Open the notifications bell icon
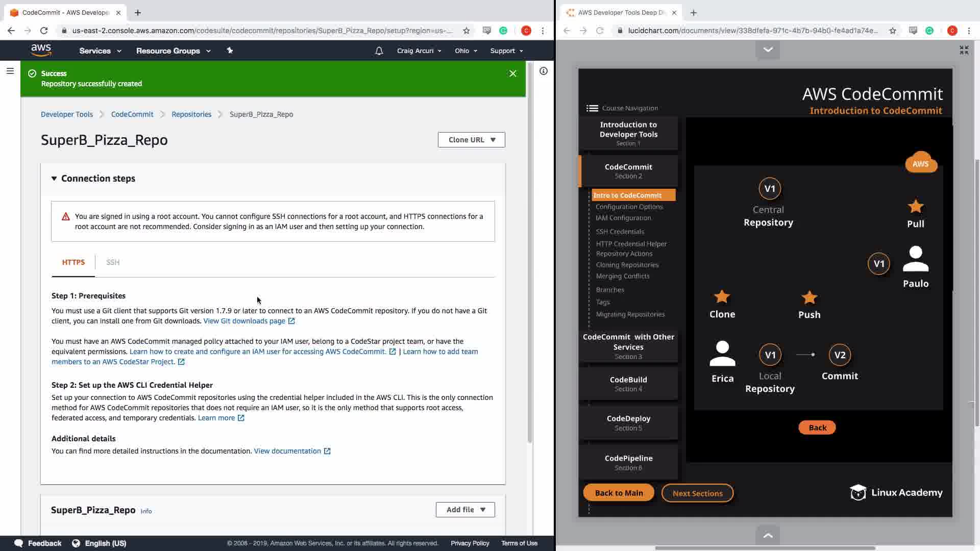980x551 pixels. (x=379, y=51)
